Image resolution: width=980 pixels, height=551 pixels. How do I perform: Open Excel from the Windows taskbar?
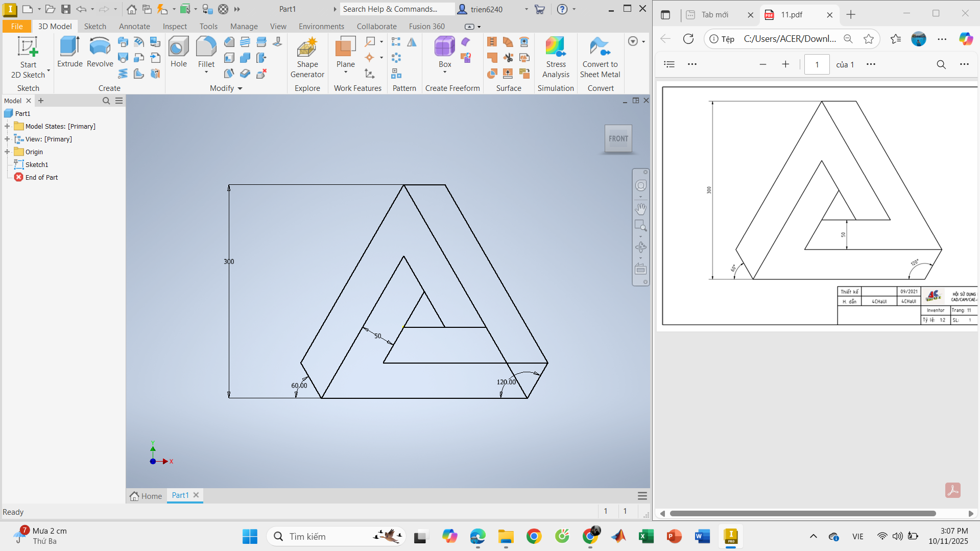[x=646, y=536]
